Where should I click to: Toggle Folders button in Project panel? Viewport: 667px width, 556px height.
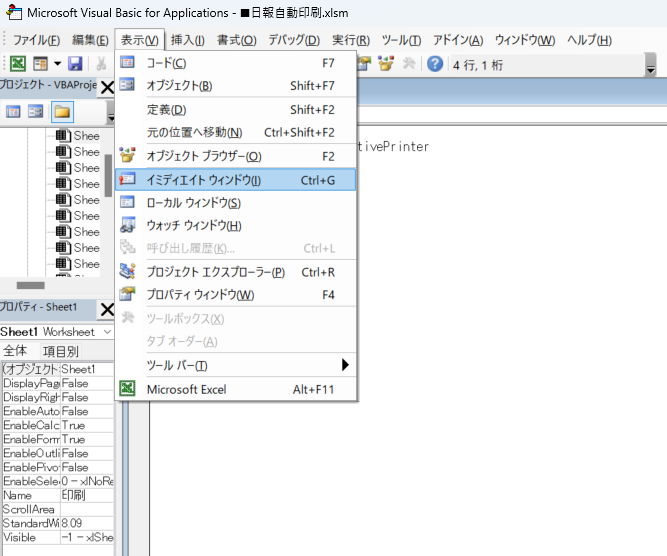tap(62, 112)
